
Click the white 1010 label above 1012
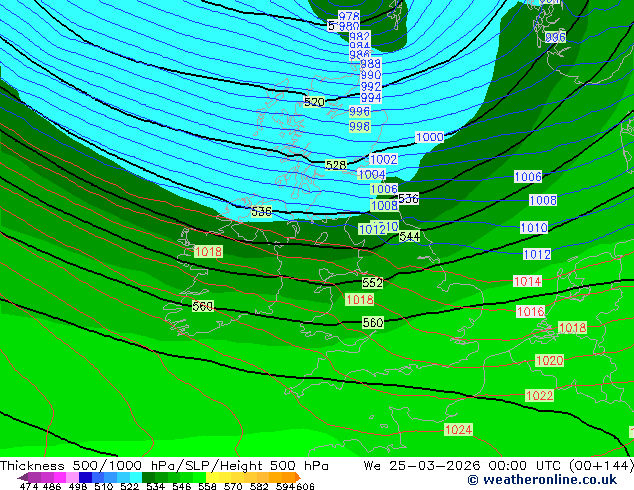pos(534,228)
